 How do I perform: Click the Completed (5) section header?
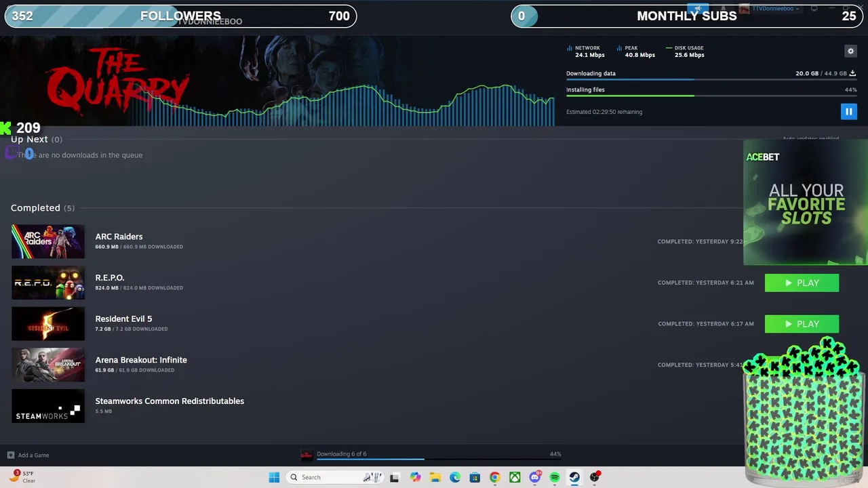click(x=43, y=208)
